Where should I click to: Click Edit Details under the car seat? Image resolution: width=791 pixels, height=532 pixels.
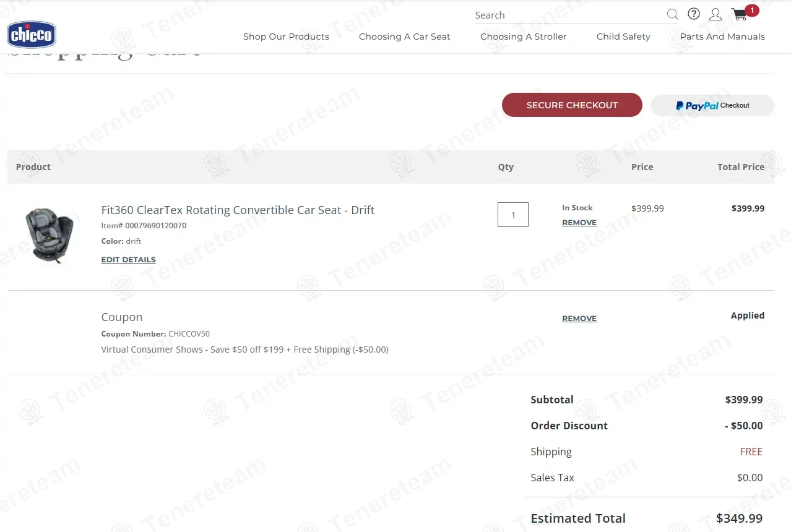pyautogui.click(x=128, y=260)
